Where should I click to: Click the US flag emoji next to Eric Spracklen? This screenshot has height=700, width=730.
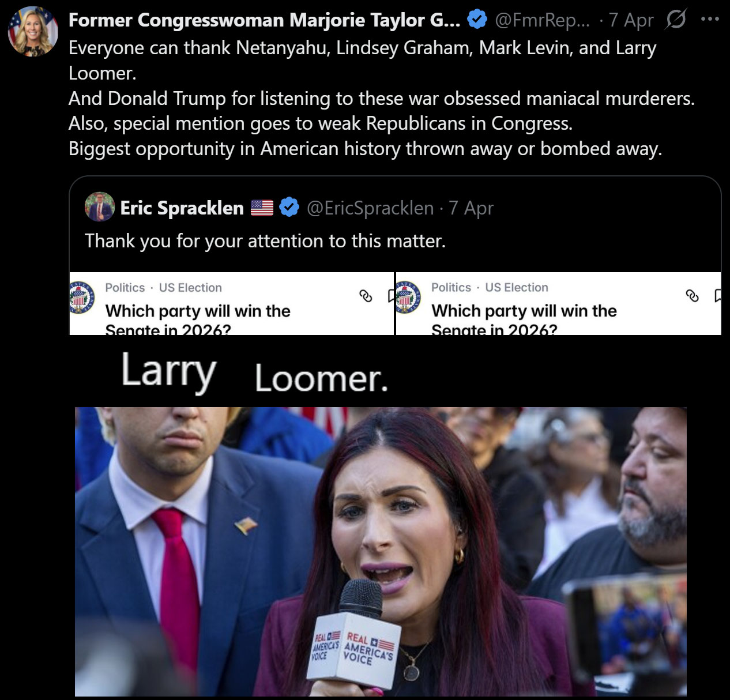262,208
